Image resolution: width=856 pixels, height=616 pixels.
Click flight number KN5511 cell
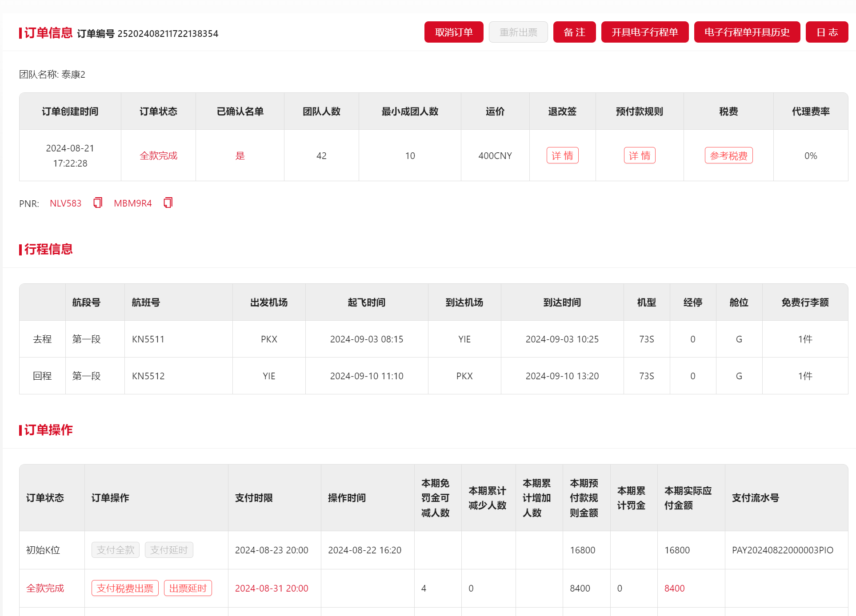[148, 339]
